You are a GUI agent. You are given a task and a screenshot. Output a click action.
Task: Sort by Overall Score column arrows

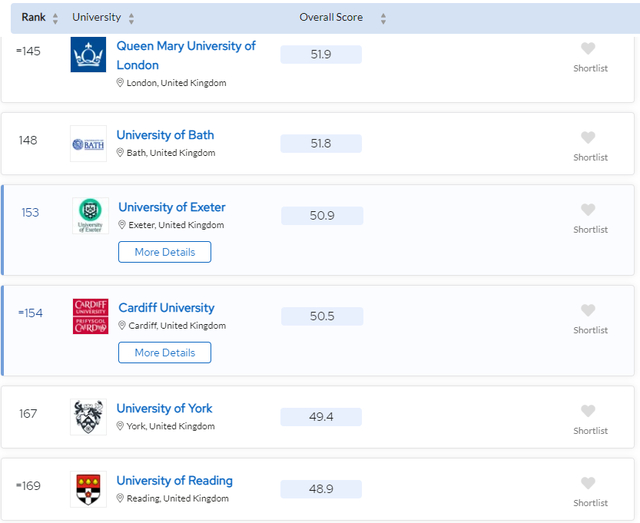click(383, 18)
